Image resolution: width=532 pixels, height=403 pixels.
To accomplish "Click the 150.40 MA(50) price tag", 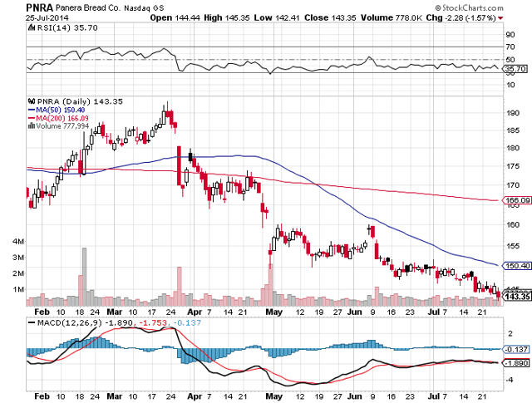I will tap(517, 266).
